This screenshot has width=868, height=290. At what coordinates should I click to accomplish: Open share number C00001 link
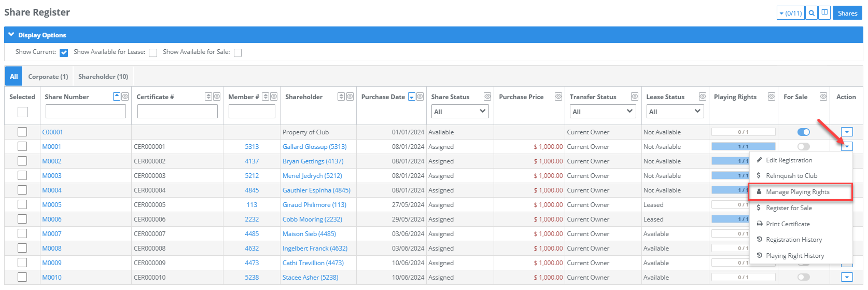click(x=52, y=132)
